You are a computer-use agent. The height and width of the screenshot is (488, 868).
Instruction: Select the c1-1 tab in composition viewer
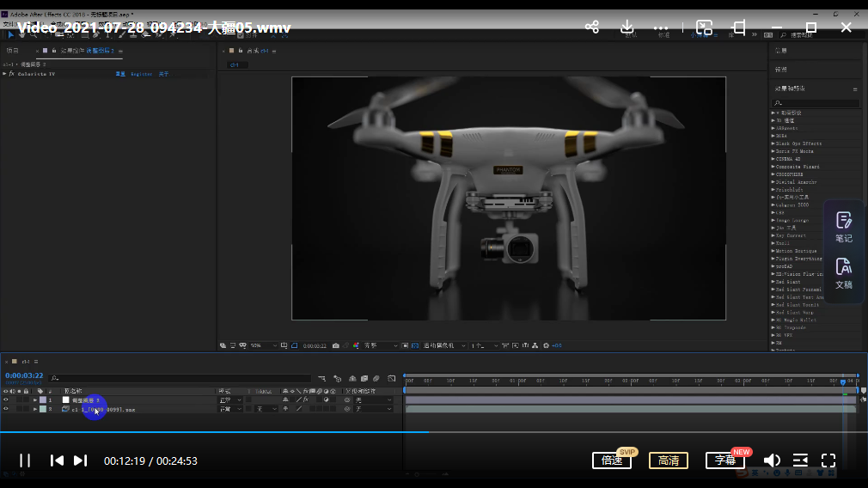pyautogui.click(x=235, y=64)
